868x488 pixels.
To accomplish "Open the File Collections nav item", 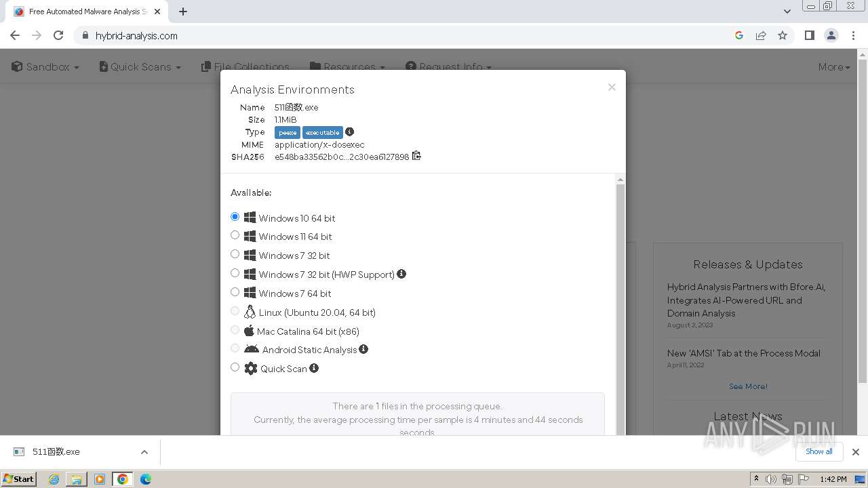I will (x=245, y=66).
